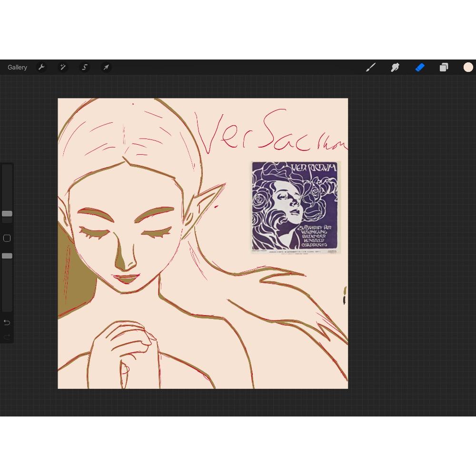
Task: Activate the Transform arrow tool
Action: pos(106,67)
